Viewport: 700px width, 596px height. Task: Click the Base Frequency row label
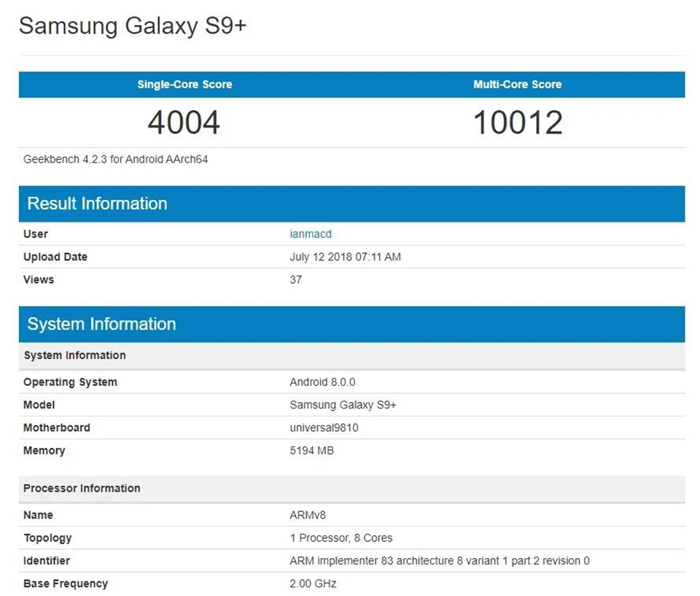pos(66,584)
